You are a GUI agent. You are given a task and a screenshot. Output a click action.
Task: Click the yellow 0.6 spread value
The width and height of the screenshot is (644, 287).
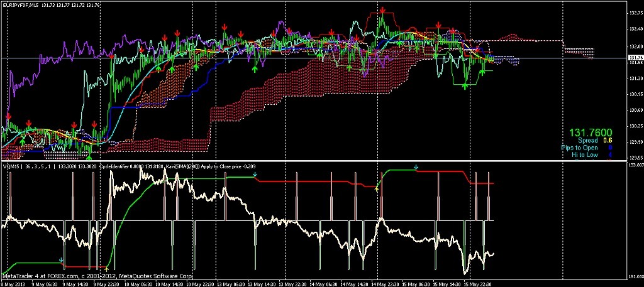[x=609, y=140]
